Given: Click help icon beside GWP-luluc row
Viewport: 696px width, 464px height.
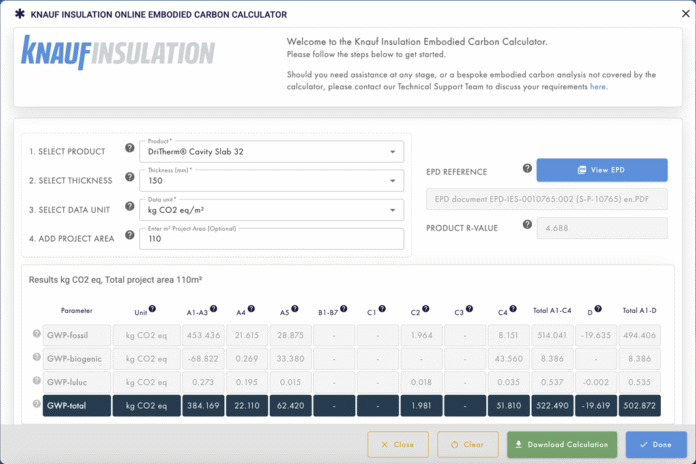Looking at the screenshot, I should [x=37, y=381].
